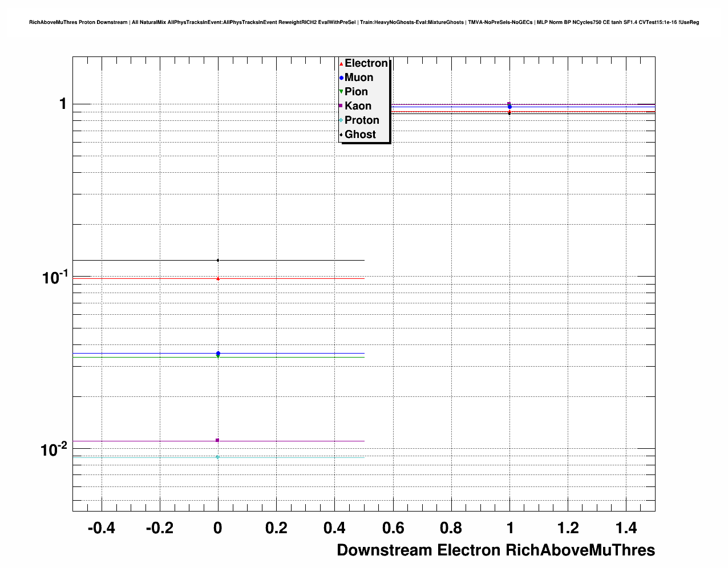The image size is (728, 568).
Task: Select the x-axis title "Downstream Electron RichAboveMuThres"
Action: 495,550
